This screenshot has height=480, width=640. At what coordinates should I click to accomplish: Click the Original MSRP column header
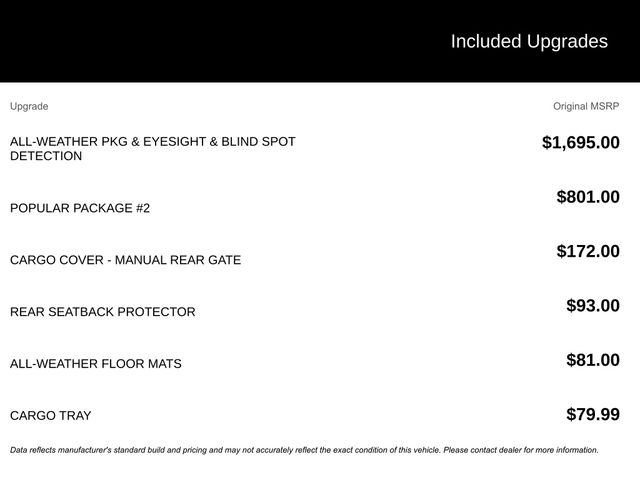586,106
